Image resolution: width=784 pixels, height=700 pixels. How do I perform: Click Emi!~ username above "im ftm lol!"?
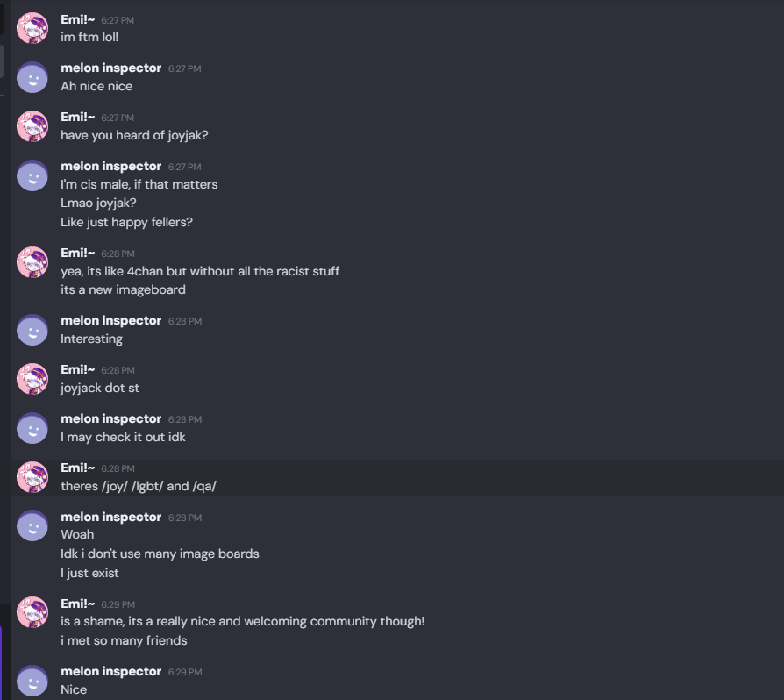(x=77, y=19)
